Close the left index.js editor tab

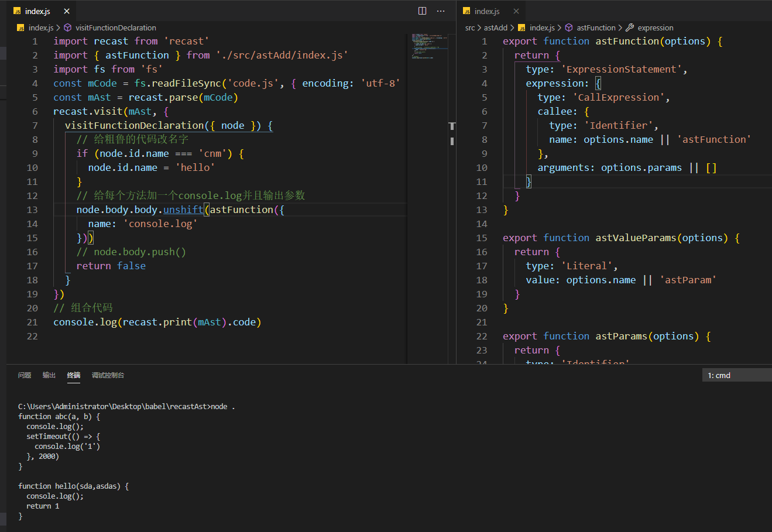[67, 11]
